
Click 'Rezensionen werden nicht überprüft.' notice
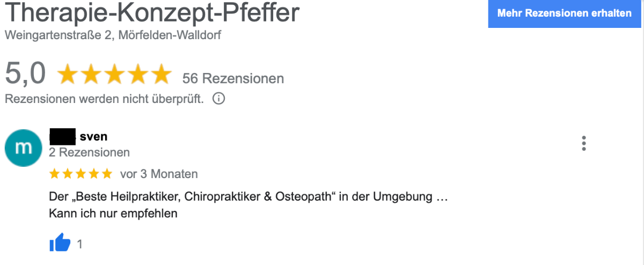[x=104, y=99]
